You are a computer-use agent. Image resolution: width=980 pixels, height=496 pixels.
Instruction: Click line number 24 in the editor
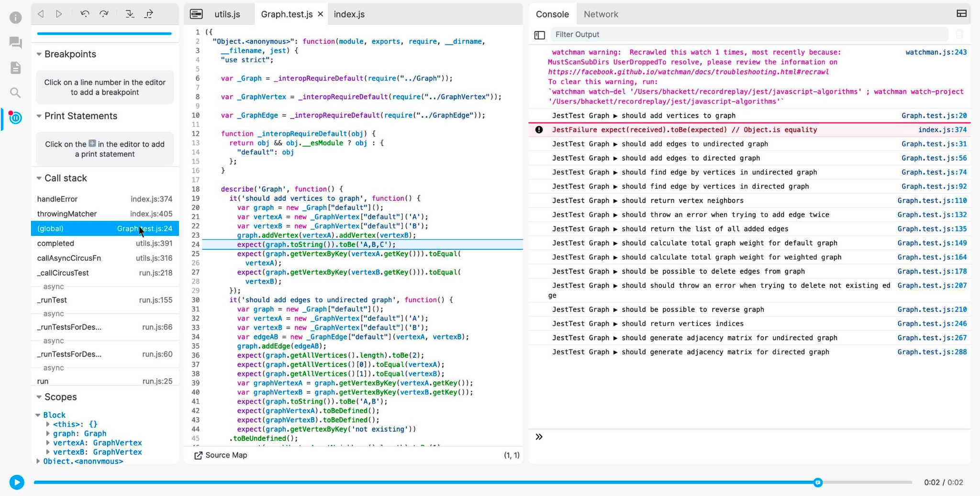point(196,244)
